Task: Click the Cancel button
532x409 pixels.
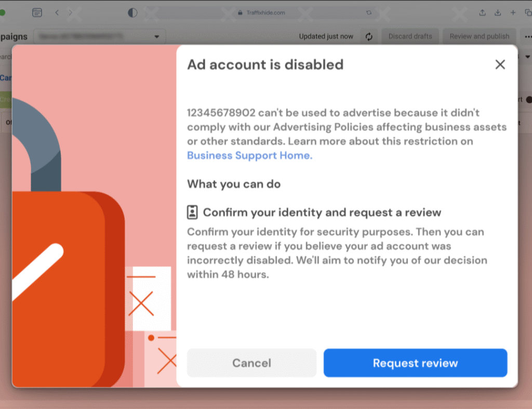Action: (251, 363)
